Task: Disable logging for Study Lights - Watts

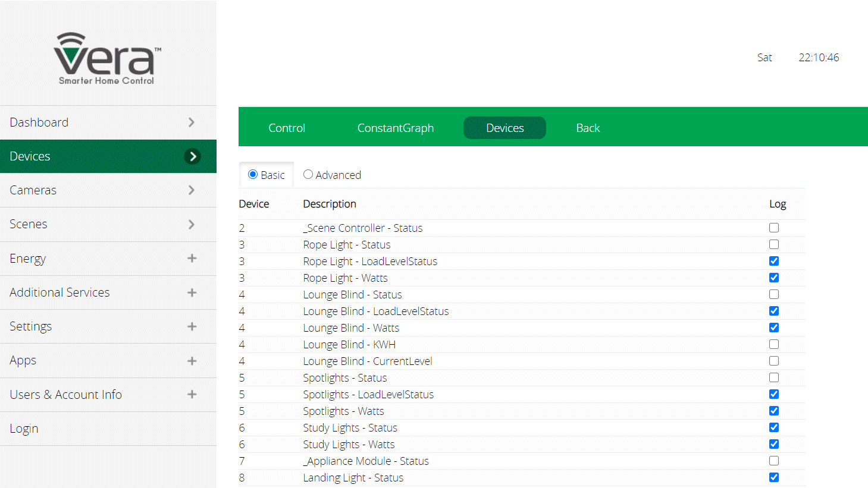Action: coord(773,444)
